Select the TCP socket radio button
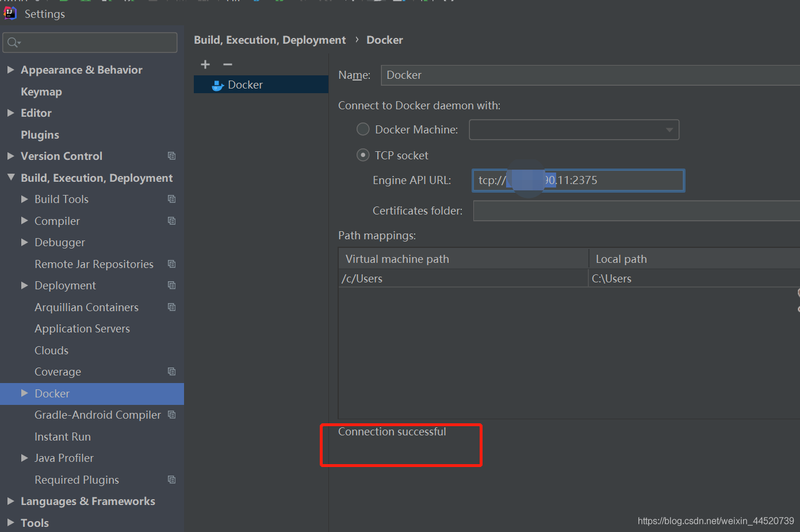Image resolution: width=800 pixels, height=532 pixels. pyautogui.click(x=363, y=155)
